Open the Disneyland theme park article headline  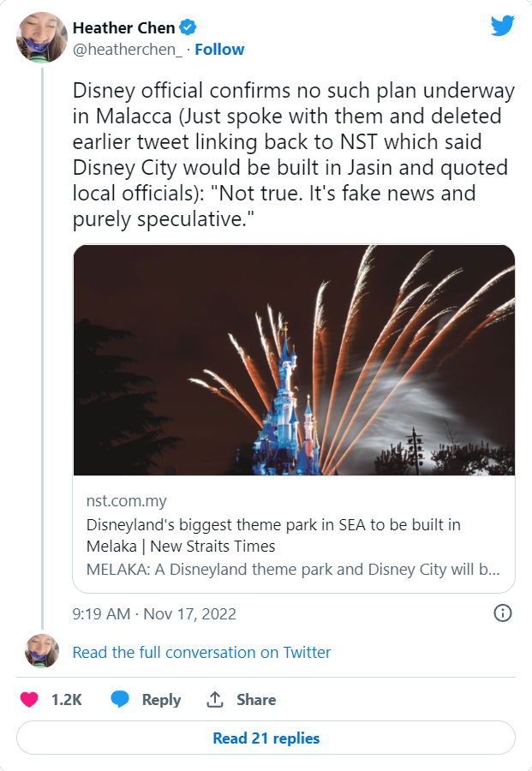click(x=273, y=535)
